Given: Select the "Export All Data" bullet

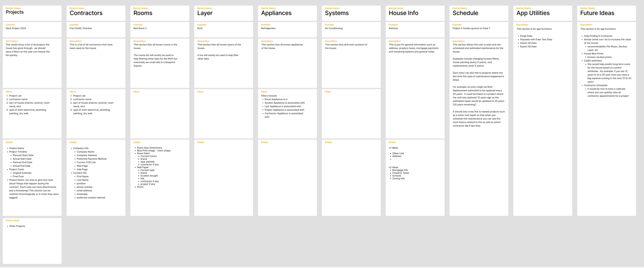Looking at the screenshot, I should [528, 47].
